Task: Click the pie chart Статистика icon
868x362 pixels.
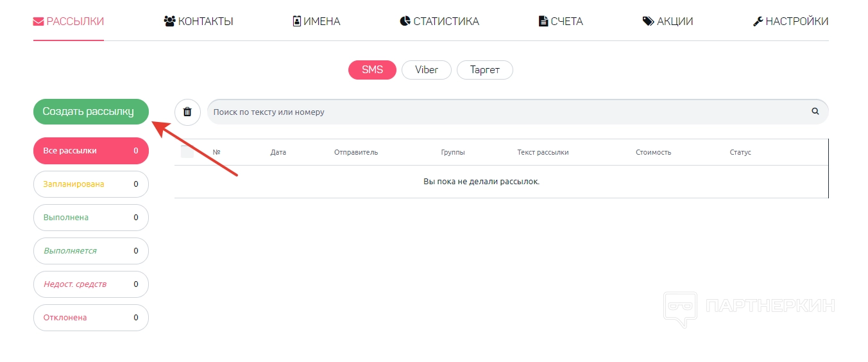Action: click(x=405, y=21)
